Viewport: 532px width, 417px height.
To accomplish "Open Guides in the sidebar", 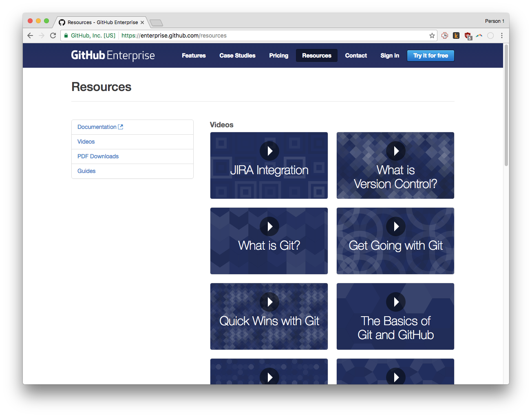I will 132,171.
